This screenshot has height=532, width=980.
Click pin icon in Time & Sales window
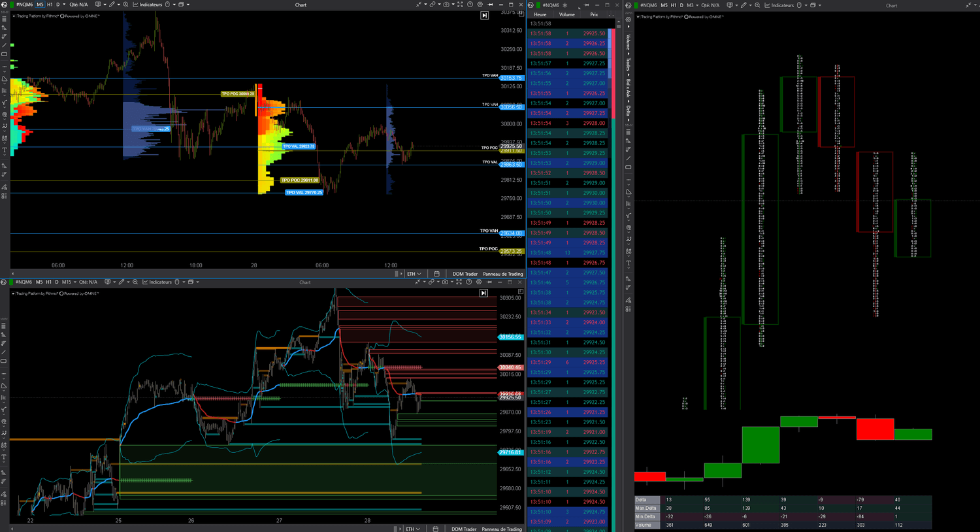[587, 5]
